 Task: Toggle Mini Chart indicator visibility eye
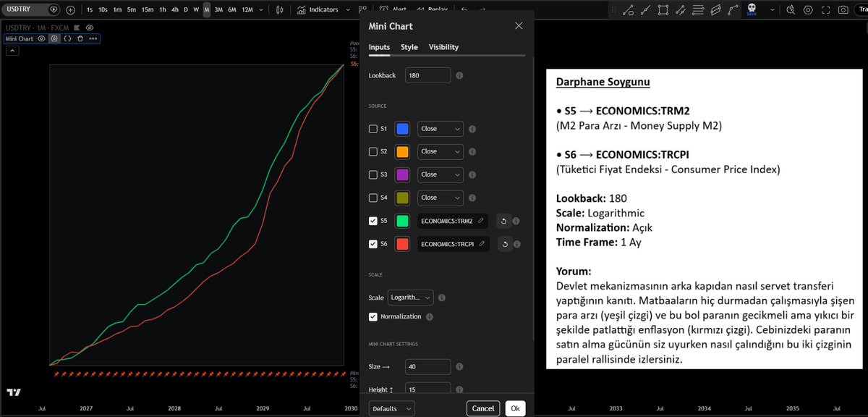pyautogui.click(x=41, y=38)
